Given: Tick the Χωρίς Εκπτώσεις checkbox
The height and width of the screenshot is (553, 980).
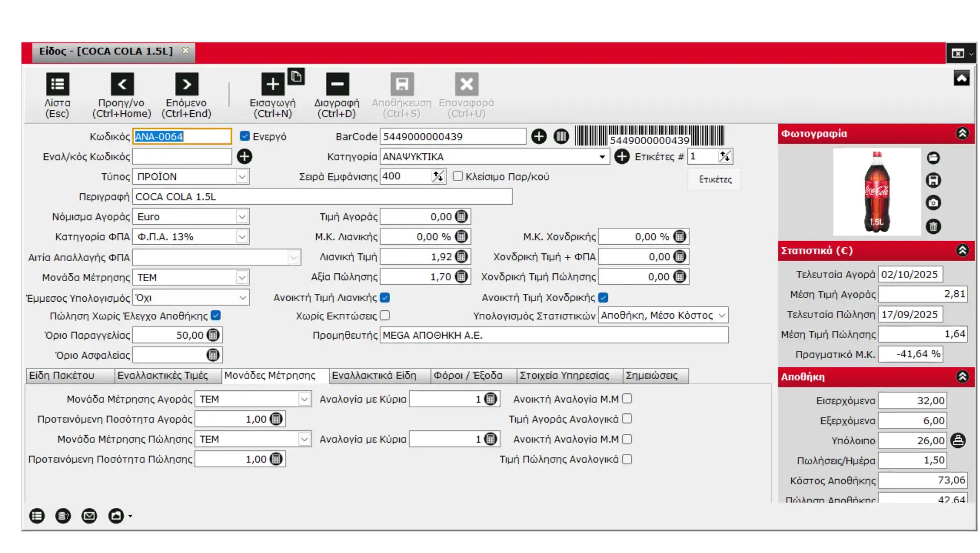Looking at the screenshot, I should click(x=385, y=315).
